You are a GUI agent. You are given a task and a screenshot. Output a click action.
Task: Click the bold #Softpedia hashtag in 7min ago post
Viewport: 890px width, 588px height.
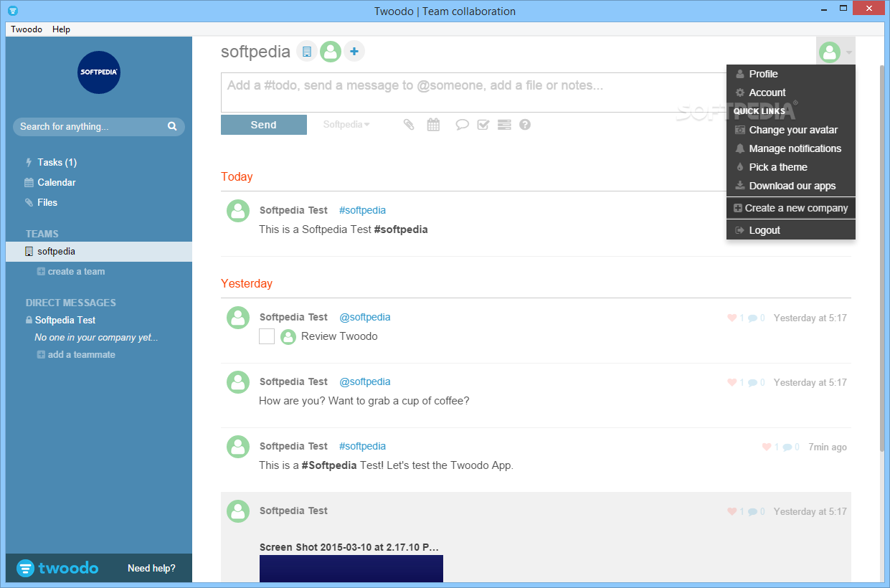(329, 465)
